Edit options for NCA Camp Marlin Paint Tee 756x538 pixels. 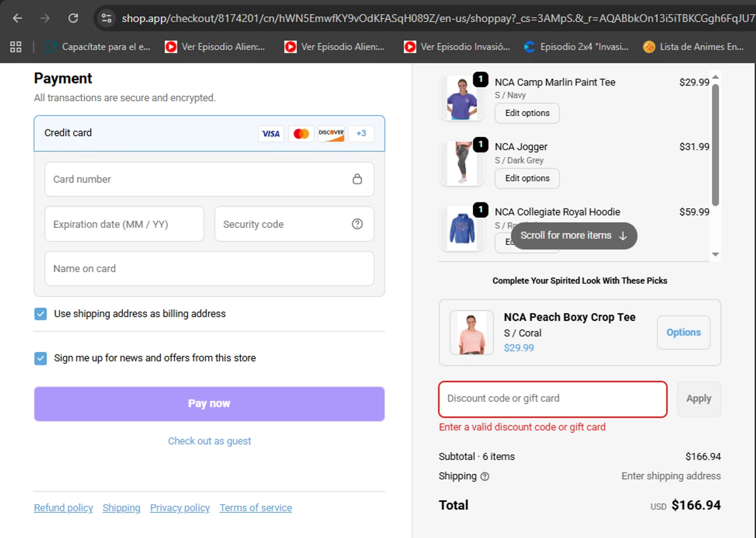[x=527, y=113]
